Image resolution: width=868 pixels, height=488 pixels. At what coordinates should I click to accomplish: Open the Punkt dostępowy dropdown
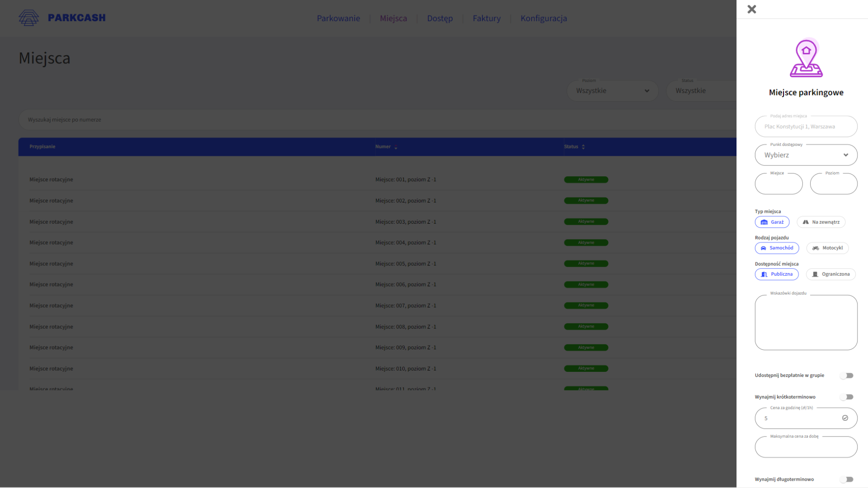pos(806,155)
